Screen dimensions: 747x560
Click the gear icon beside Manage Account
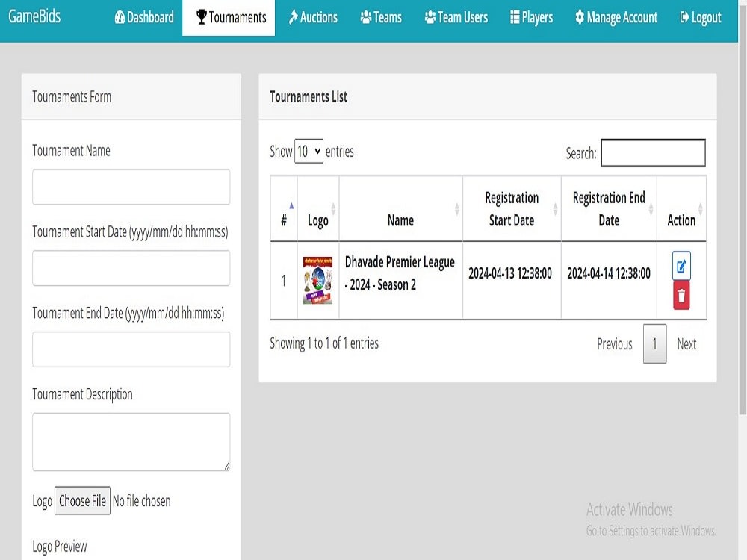[x=580, y=17]
